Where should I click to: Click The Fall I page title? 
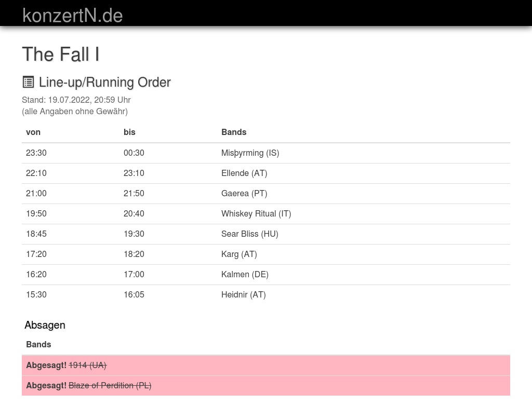click(61, 55)
